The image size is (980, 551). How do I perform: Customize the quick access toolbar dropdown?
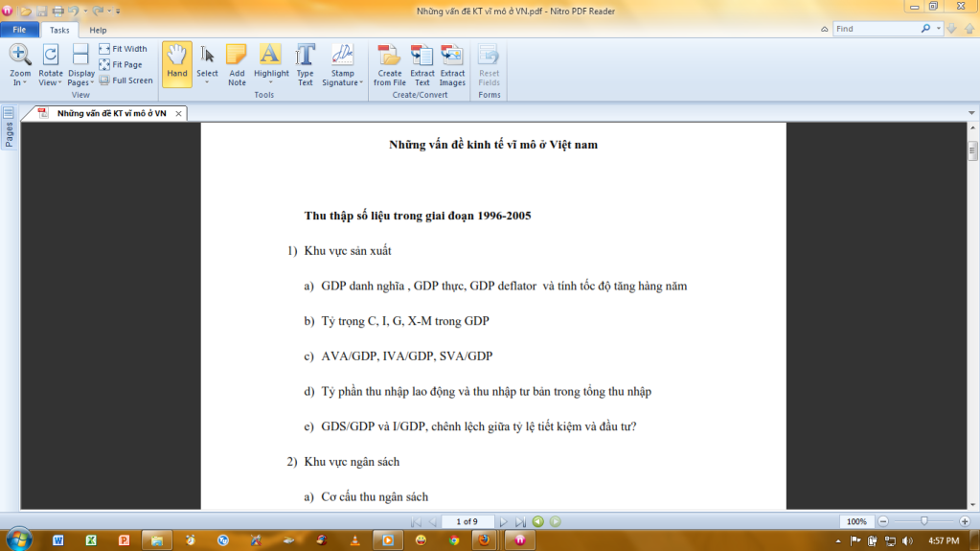click(118, 11)
